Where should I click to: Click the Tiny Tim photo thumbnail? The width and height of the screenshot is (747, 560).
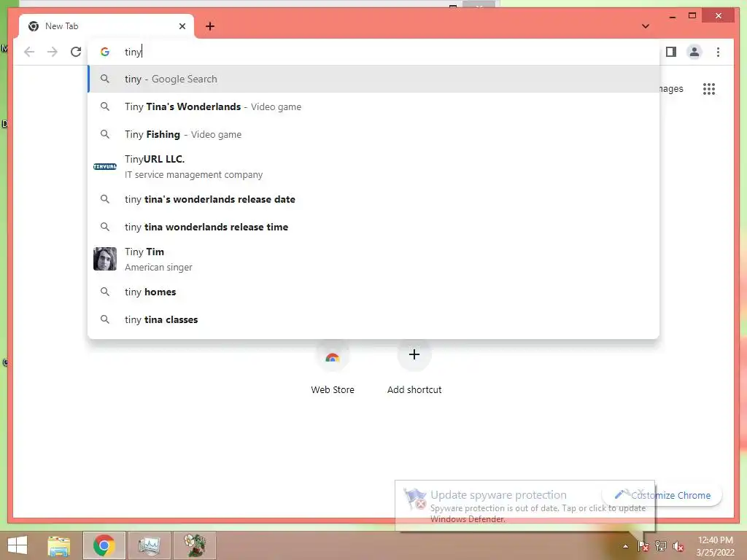click(x=105, y=259)
